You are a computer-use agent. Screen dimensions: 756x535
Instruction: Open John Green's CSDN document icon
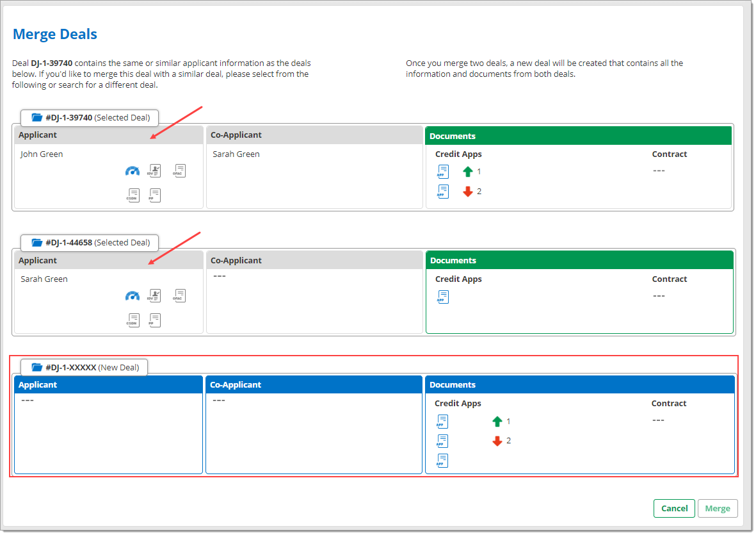(133, 195)
